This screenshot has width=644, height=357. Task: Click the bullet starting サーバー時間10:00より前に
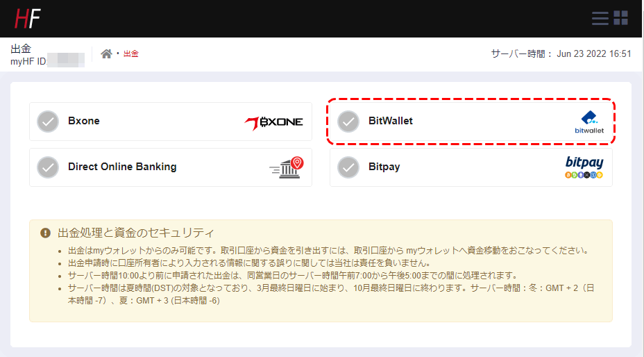(x=294, y=275)
